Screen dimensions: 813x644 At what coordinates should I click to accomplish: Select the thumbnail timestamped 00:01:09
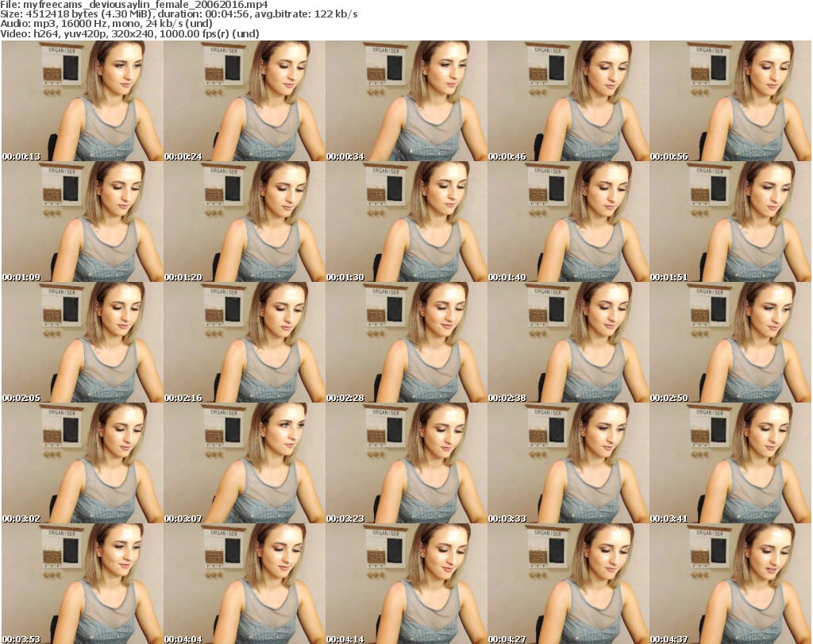pos(82,222)
